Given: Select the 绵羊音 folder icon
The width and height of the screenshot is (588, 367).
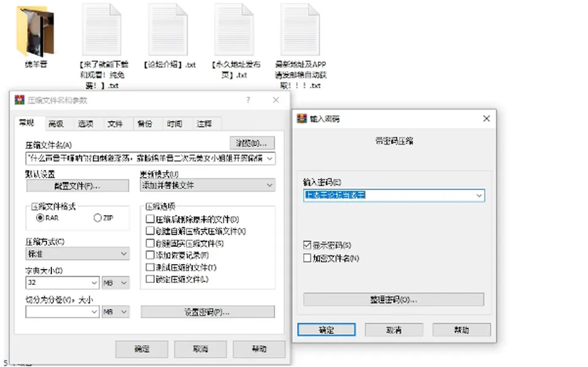Looking at the screenshot, I should point(36,31).
